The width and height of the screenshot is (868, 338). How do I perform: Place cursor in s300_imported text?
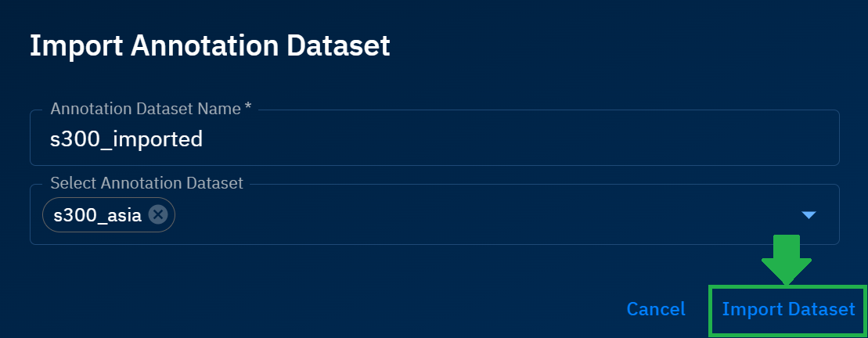[126, 139]
